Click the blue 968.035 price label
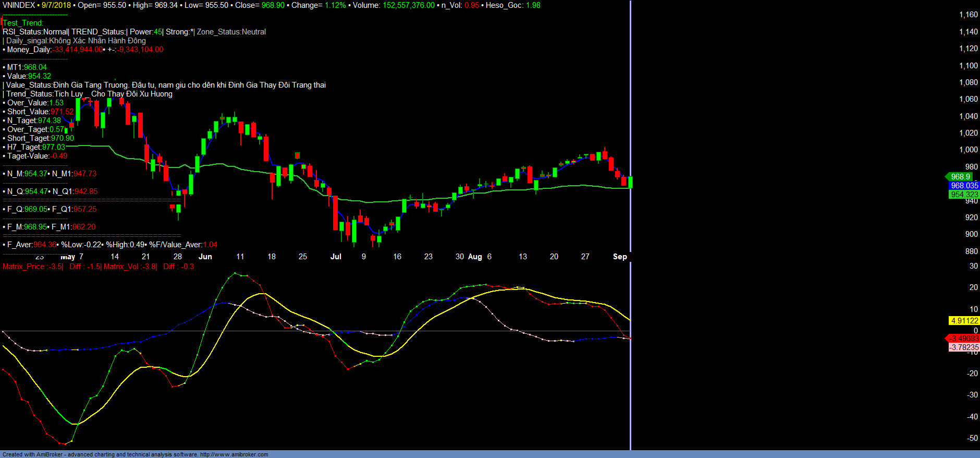Viewport: 980px width, 458px height. pos(964,186)
